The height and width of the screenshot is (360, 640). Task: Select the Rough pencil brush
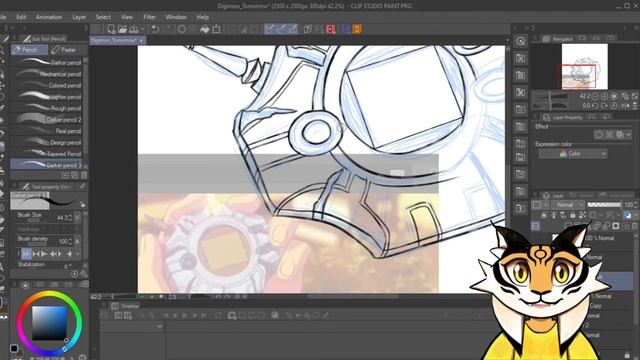46,108
